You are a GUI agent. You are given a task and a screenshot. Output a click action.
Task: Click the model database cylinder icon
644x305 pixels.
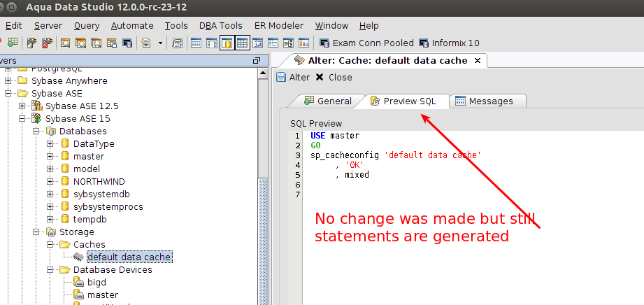click(x=65, y=169)
